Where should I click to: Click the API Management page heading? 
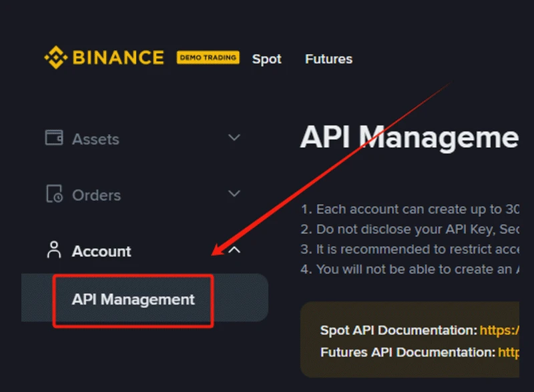pos(409,137)
